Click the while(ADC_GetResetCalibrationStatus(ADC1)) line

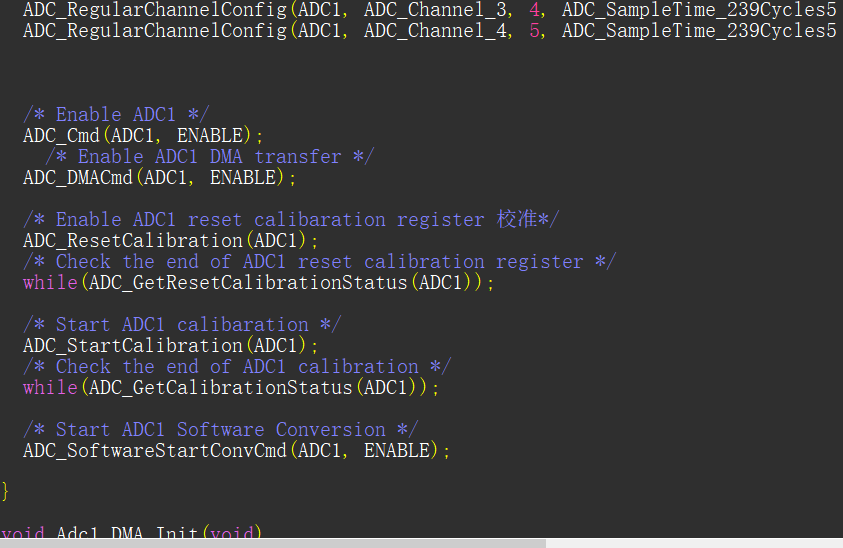(258, 282)
